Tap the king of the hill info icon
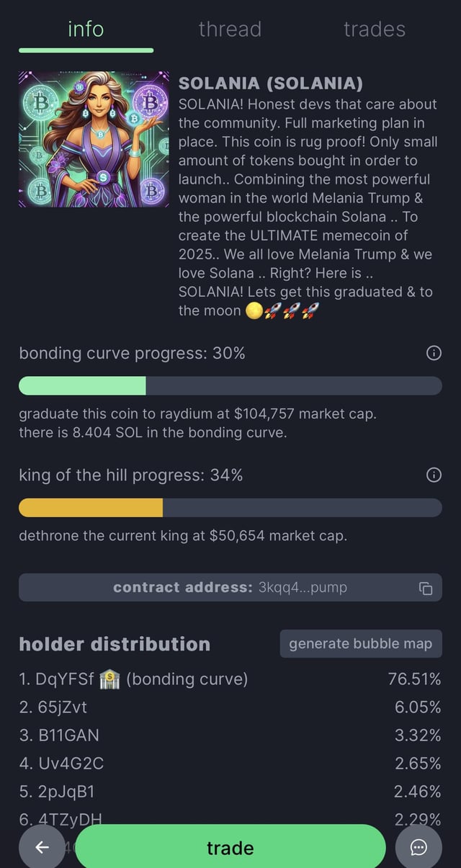 pyautogui.click(x=434, y=475)
